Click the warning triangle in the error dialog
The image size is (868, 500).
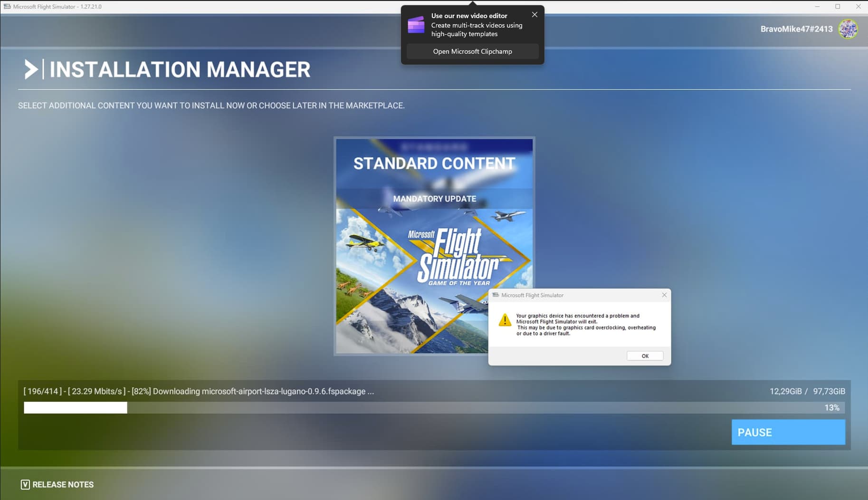tap(505, 320)
